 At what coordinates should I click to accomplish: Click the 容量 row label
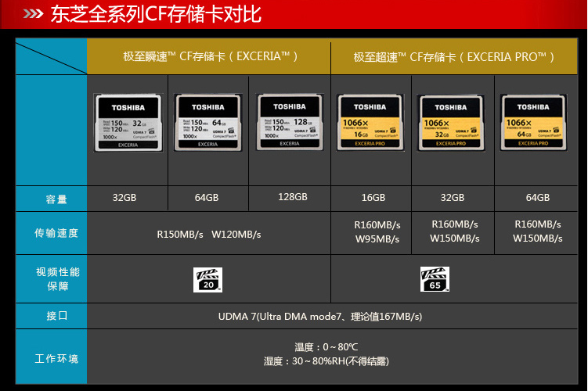[x=56, y=199]
